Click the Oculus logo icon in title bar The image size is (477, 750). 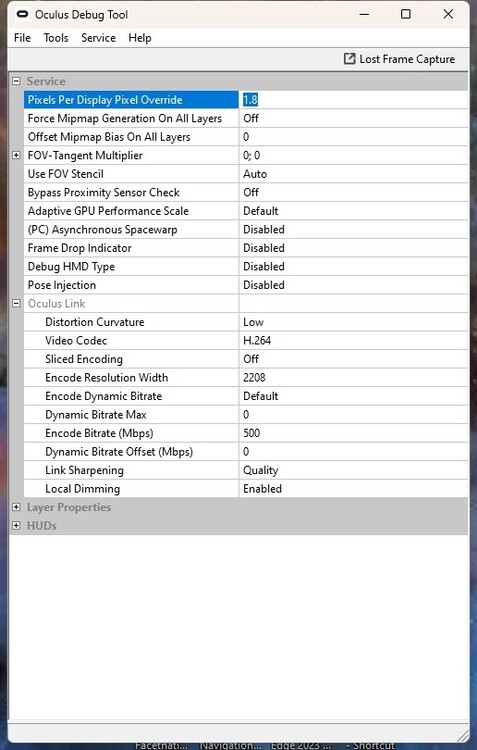point(22,14)
